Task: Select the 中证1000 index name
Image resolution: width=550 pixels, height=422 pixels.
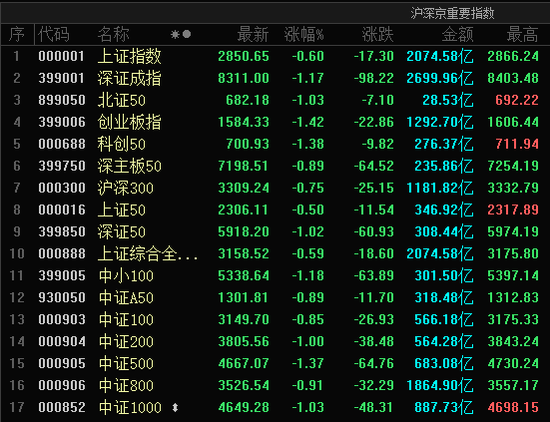Action: [x=129, y=407]
